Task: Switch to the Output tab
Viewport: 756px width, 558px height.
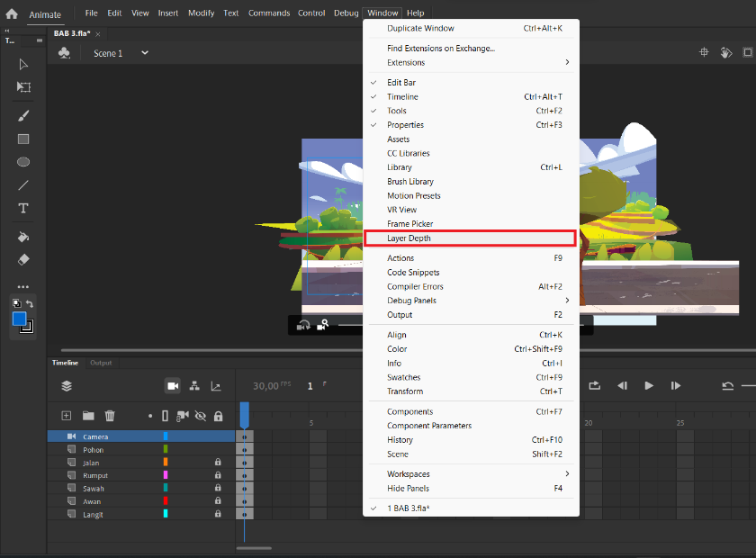Action: [x=101, y=363]
